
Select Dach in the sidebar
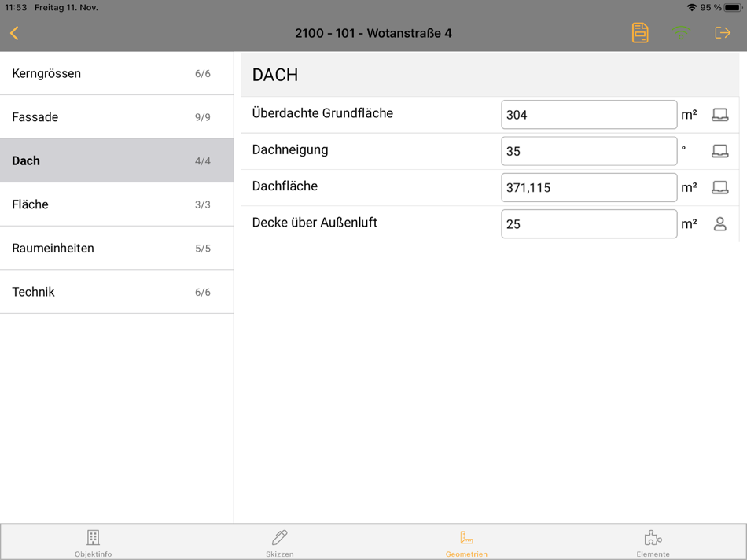pyautogui.click(x=116, y=160)
